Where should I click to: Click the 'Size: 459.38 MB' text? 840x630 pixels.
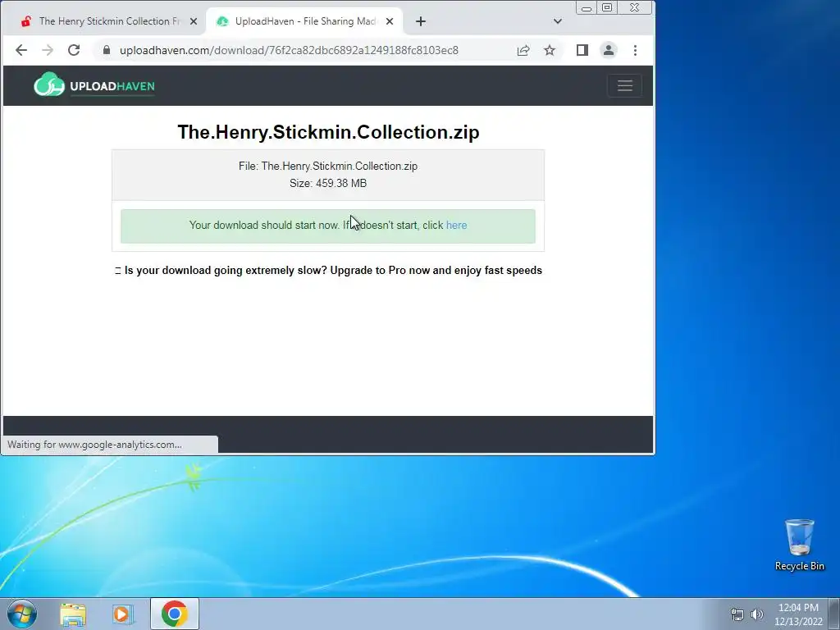(x=328, y=183)
